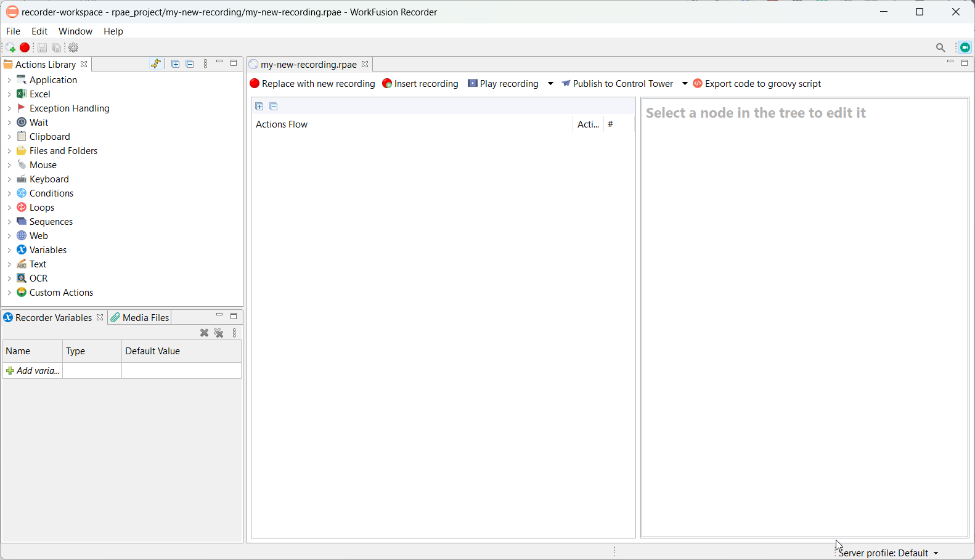
Task: Open the Help menu
Action: [x=113, y=31]
